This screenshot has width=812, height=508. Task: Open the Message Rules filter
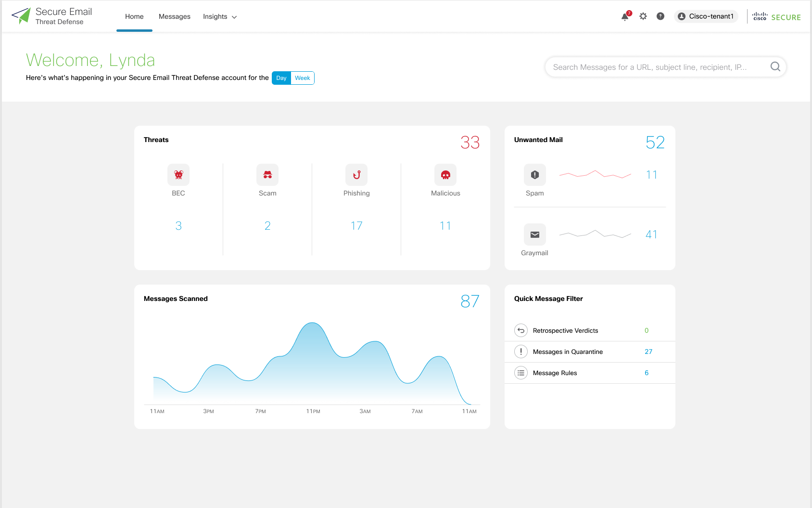point(590,373)
